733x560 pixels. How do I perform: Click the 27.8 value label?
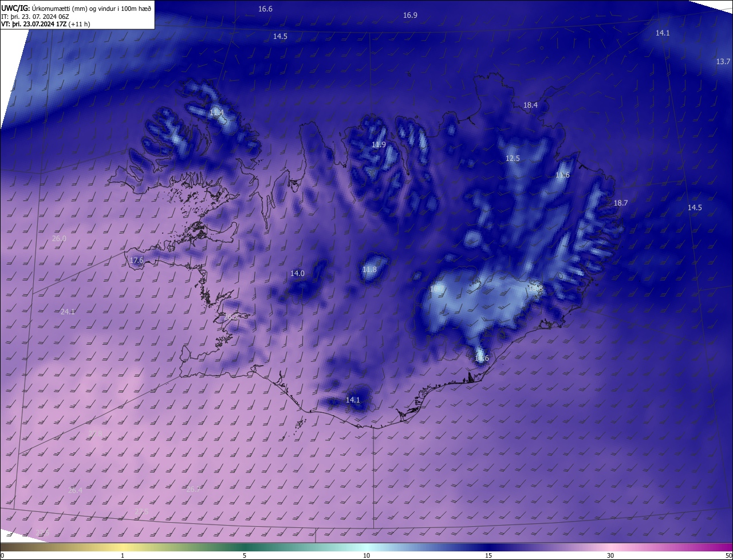point(95,433)
